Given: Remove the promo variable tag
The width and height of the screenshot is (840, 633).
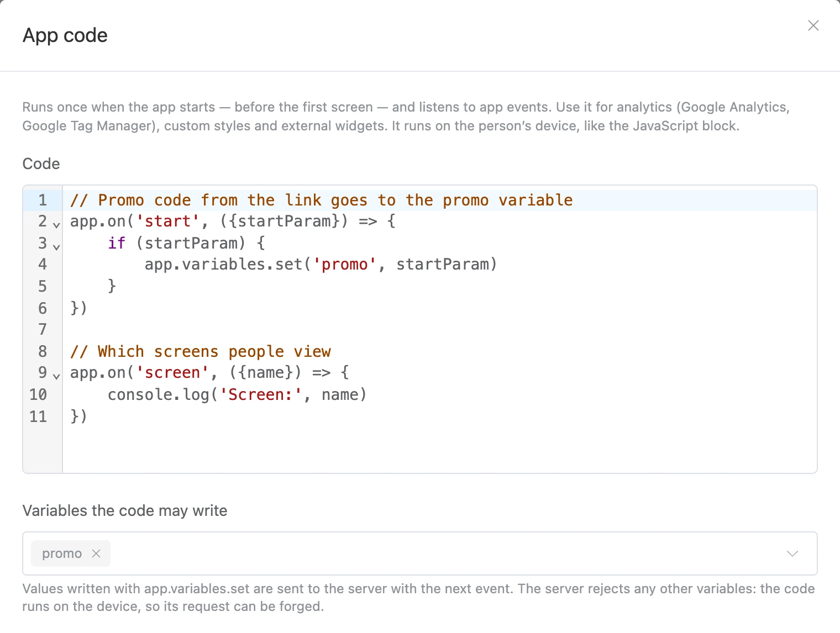Looking at the screenshot, I should pos(96,553).
